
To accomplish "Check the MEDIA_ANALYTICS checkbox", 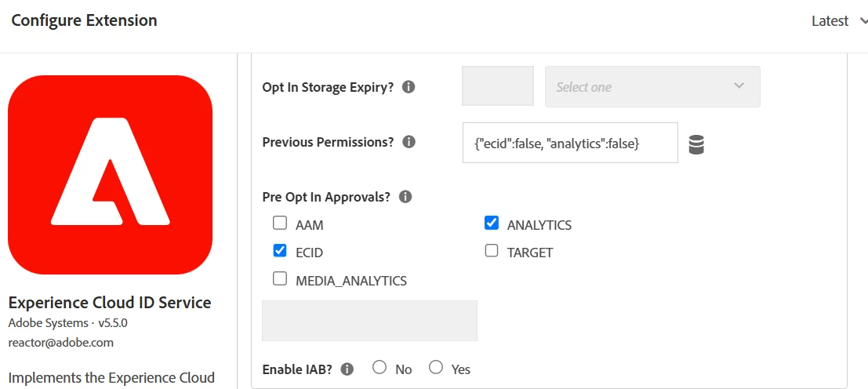I will (x=280, y=278).
